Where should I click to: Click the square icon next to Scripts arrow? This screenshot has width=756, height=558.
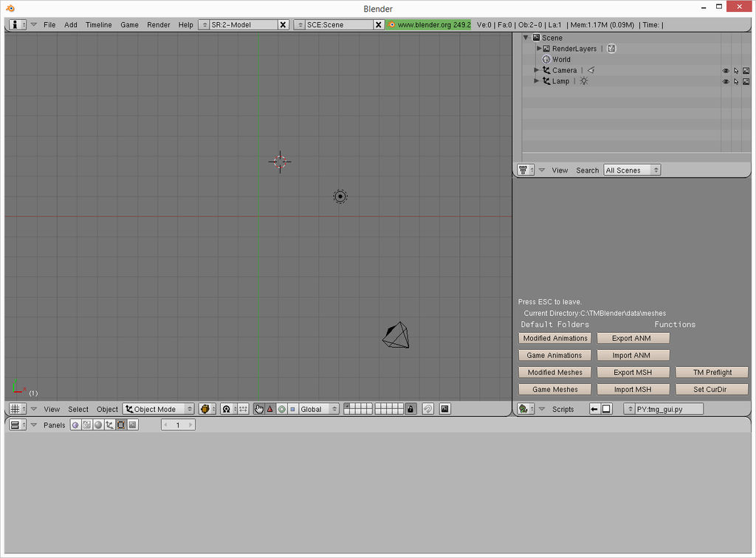[607, 409]
